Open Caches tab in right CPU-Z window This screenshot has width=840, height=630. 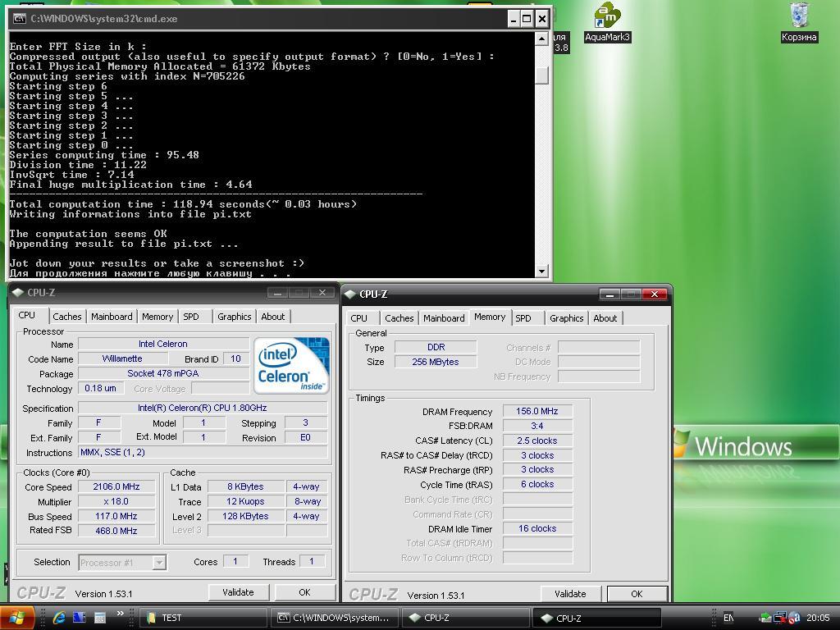click(x=399, y=318)
